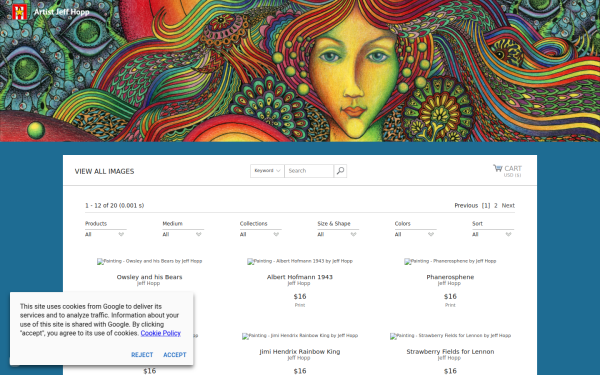Click the '1 - 12 of 20' results count

pyautogui.click(x=114, y=205)
